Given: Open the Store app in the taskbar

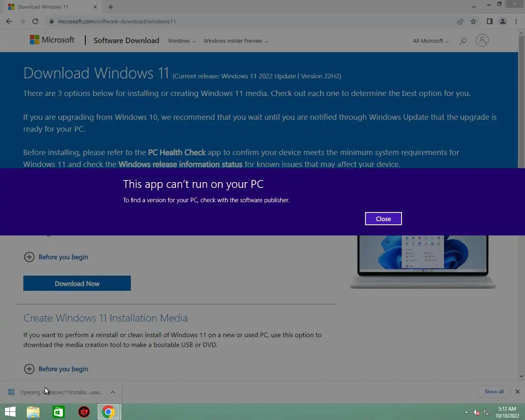Looking at the screenshot, I should [x=59, y=412].
